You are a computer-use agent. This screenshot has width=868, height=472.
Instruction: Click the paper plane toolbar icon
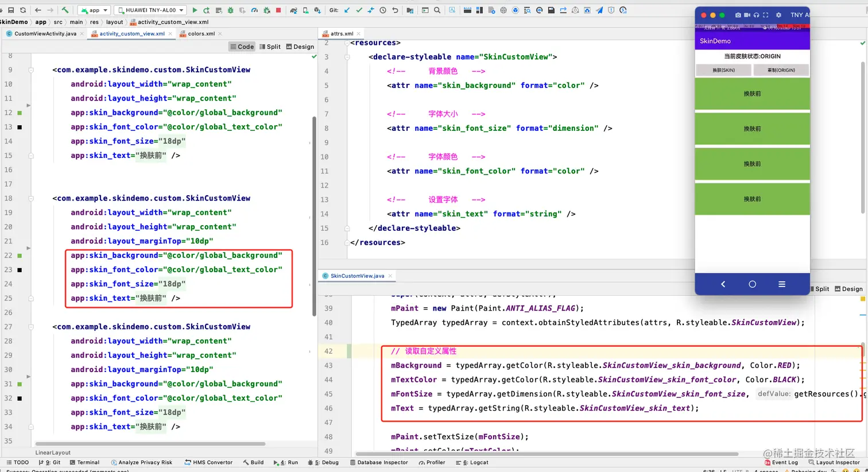[599, 10]
